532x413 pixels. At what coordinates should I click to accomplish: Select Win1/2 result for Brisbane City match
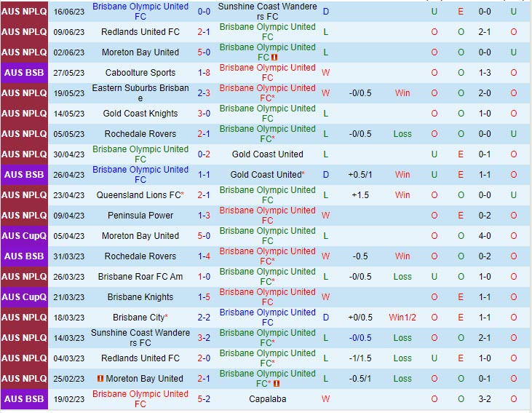pyautogui.click(x=402, y=318)
